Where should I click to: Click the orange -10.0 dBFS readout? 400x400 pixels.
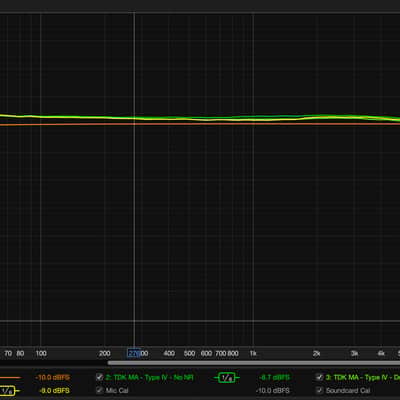pyautogui.click(x=53, y=378)
